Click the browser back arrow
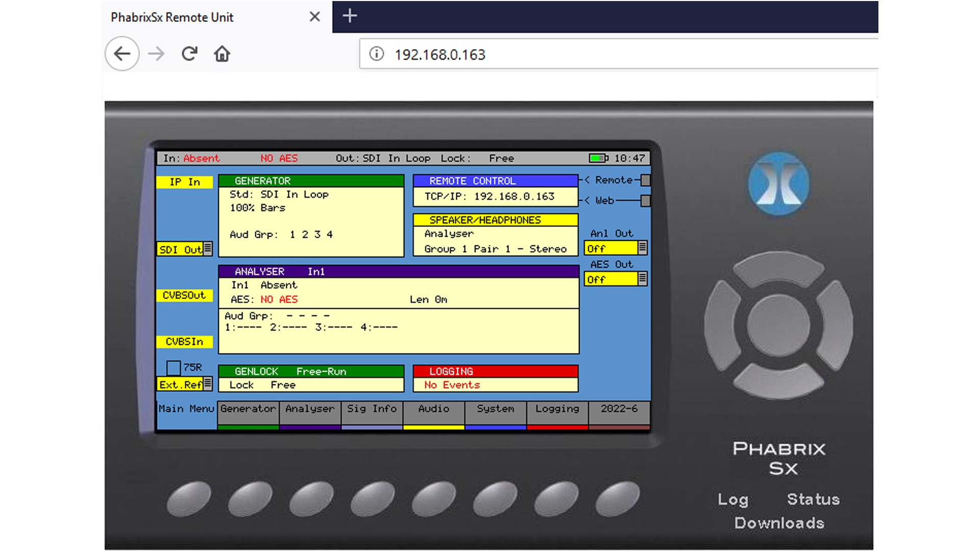 click(x=121, y=53)
